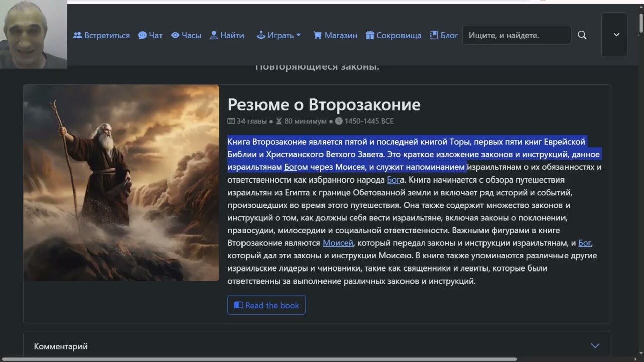Open the Магазин nav item
Screen dimensions: 644x362
[x=335, y=35]
